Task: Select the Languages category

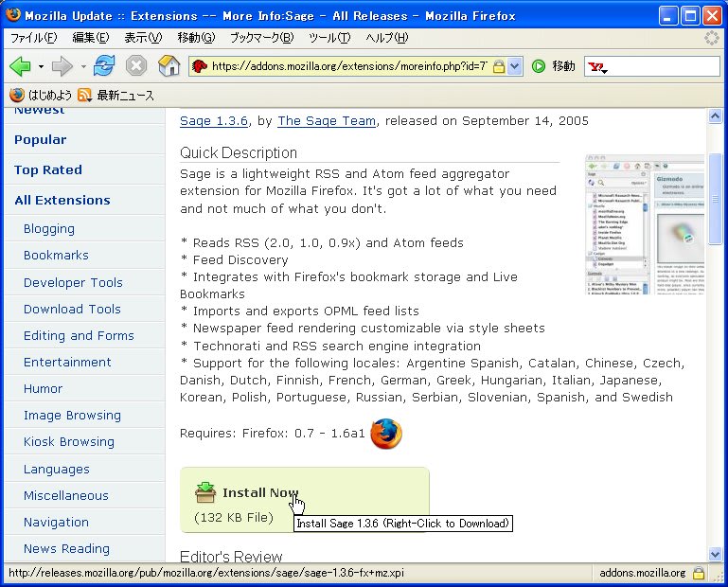Action: [x=57, y=470]
